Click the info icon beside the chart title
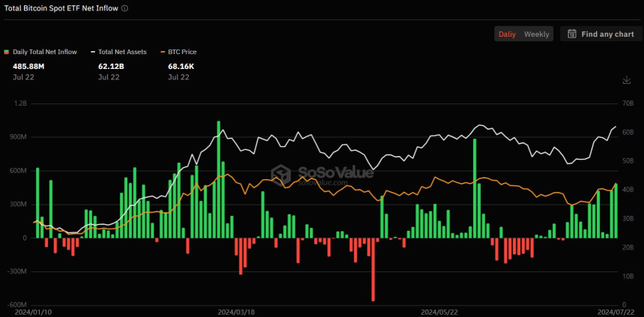This screenshot has width=644, height=317. pyautogui.click(x=124, y=8)
